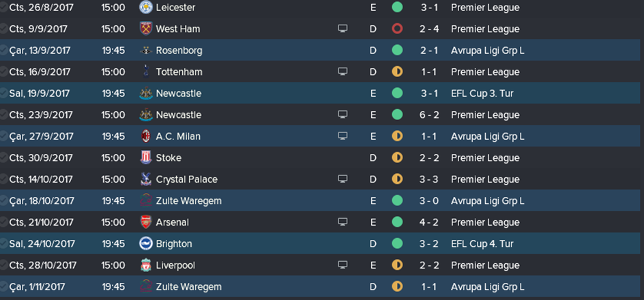Open the 6 - 2 result against Newcastle
This screenshot has width=644, height=300.
tap(429, 115)
